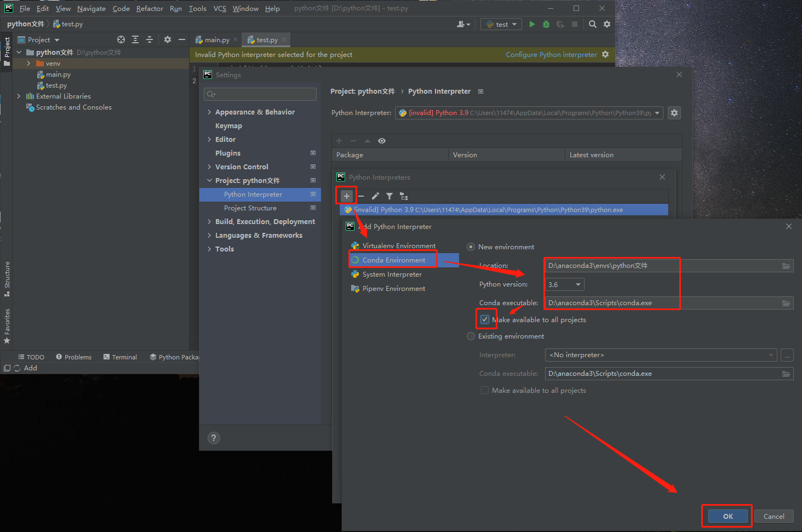Open the Terminal tool window tab

[120, 357]
